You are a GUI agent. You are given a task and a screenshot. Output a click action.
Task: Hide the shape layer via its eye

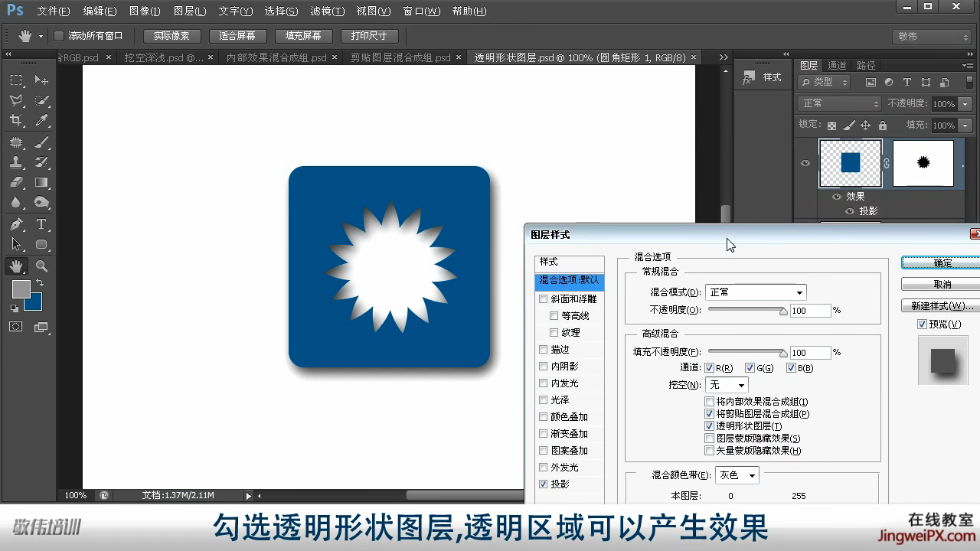[805, 163]
